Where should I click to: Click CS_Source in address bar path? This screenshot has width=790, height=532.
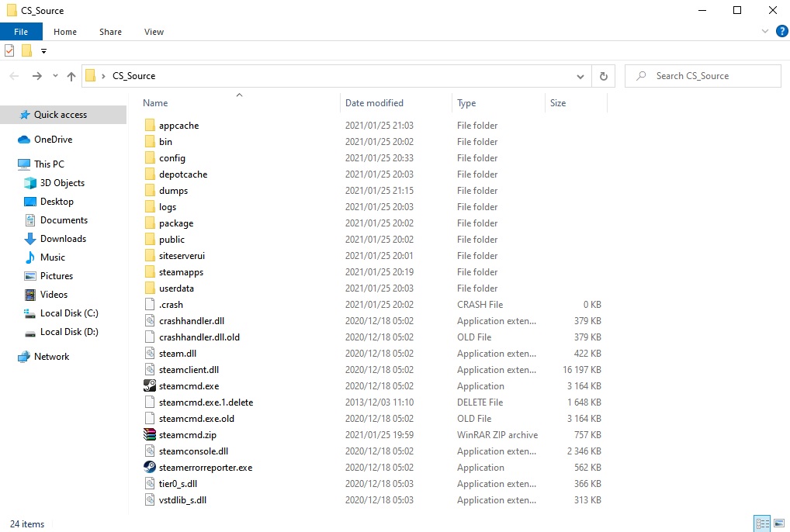pyautogui.click(x=133, y=76)
